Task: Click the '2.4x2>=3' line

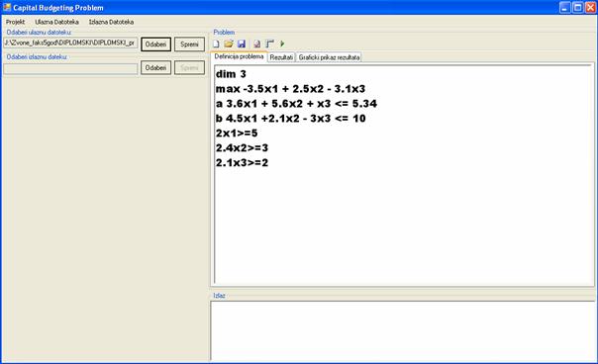Action: 242,148
